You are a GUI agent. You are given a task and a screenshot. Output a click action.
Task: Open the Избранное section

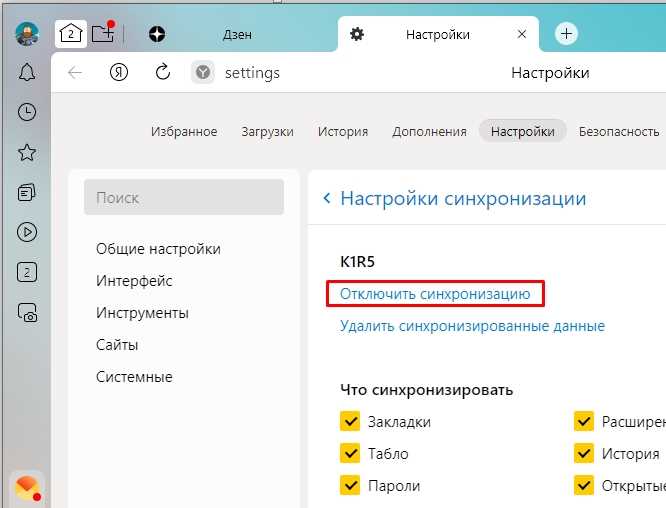click(x=184, y=132)
